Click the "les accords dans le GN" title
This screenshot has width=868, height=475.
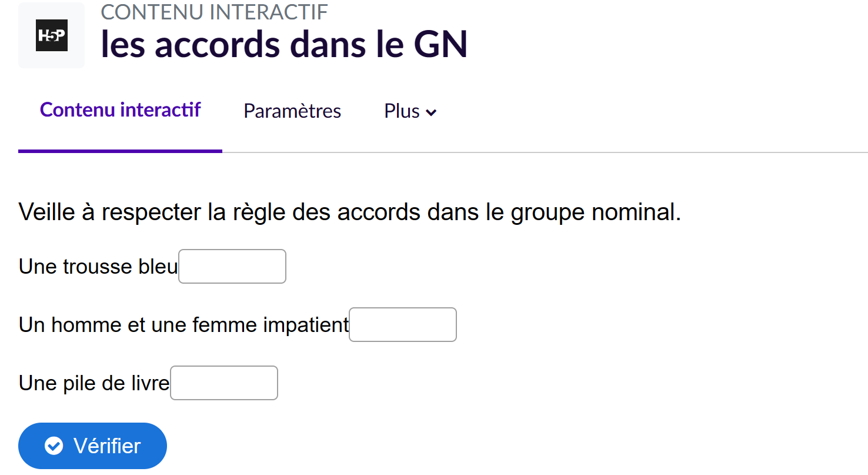(x=285, y=44)
